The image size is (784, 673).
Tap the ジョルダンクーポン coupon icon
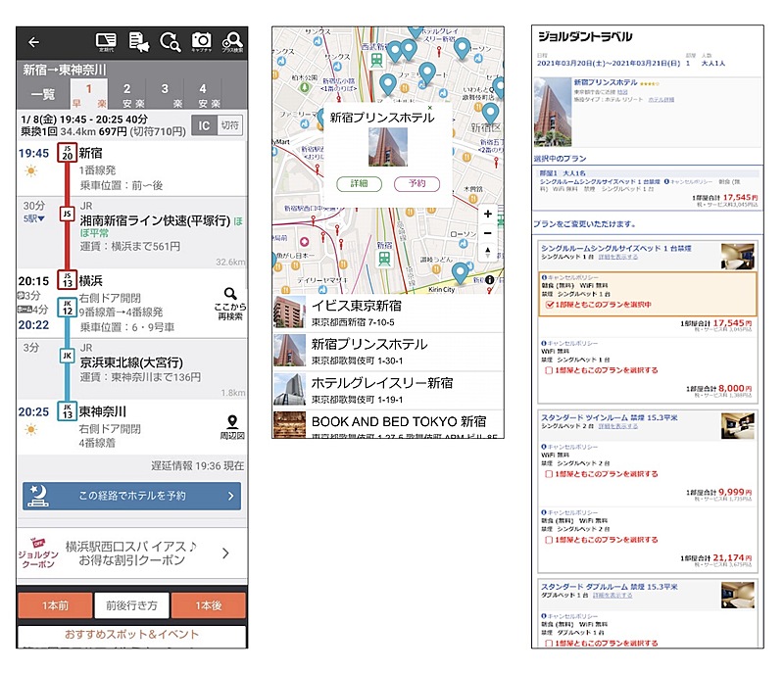click(x=38, y=553)
